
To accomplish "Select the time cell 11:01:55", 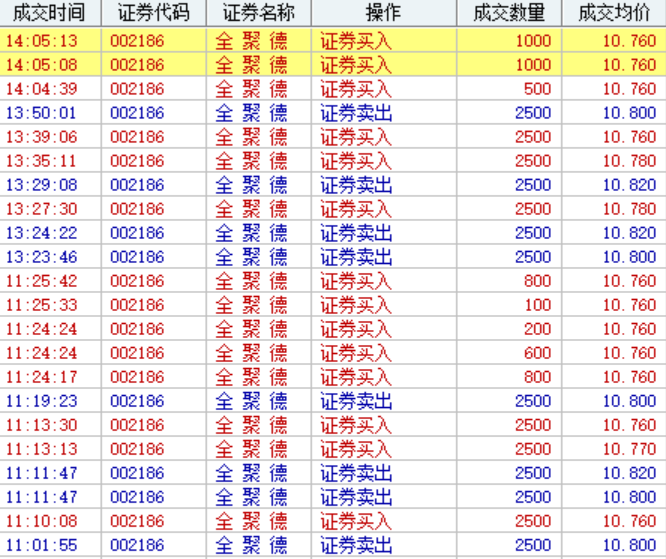I will pyautogui.click(x=42, y=545).
